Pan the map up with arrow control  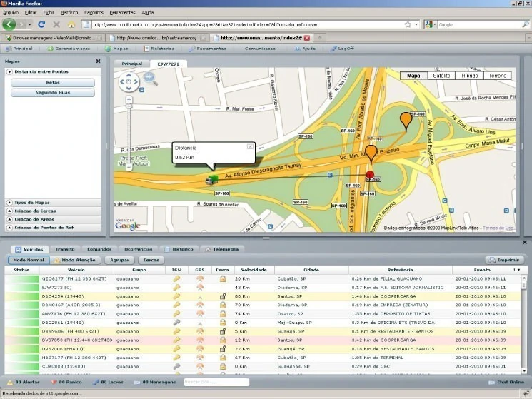pyautogui.click(x=129, y=75)
